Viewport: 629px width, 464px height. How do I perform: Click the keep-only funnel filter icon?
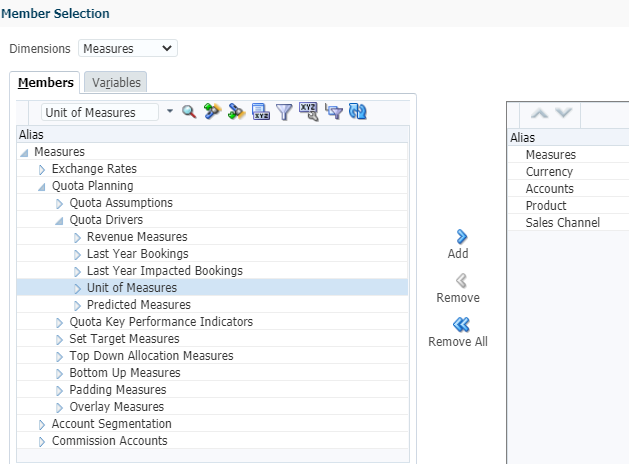click(x=334, y=111)
